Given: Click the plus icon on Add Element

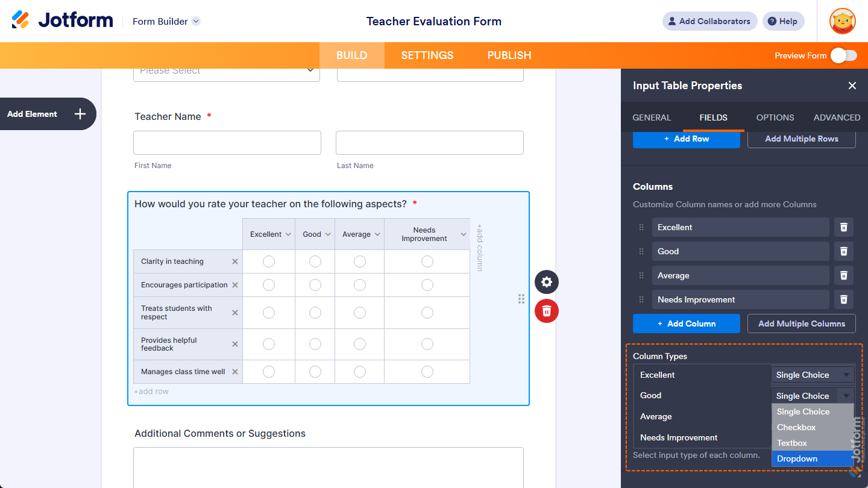Looking at the screenshot, I should tap(80, 114).
